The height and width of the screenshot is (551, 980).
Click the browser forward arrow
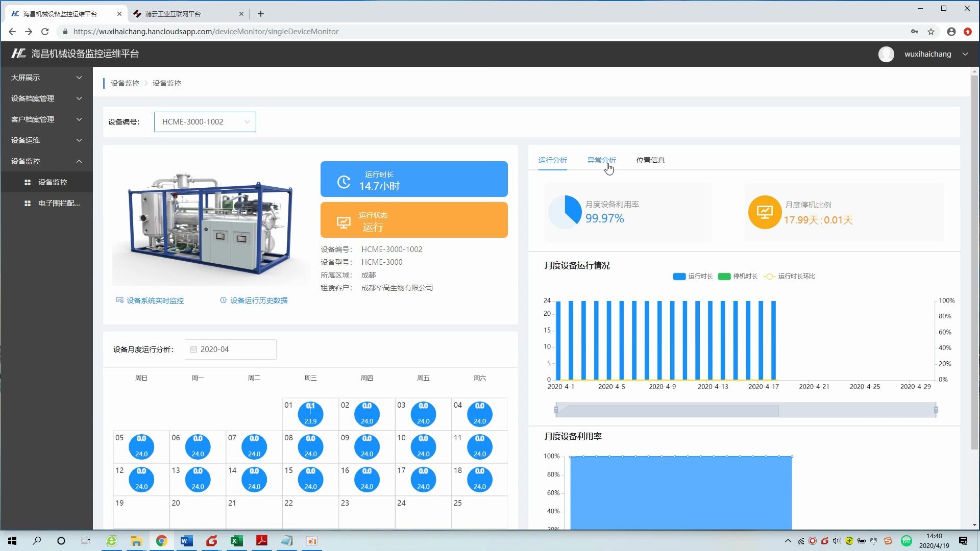click(x=29, y=32)
